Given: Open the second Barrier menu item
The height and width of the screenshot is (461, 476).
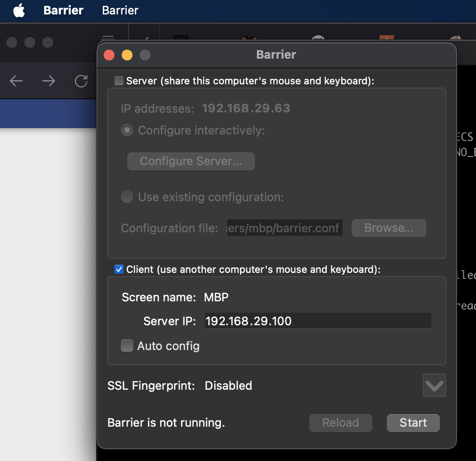Looking at the screenshot, I should [119, 10].
